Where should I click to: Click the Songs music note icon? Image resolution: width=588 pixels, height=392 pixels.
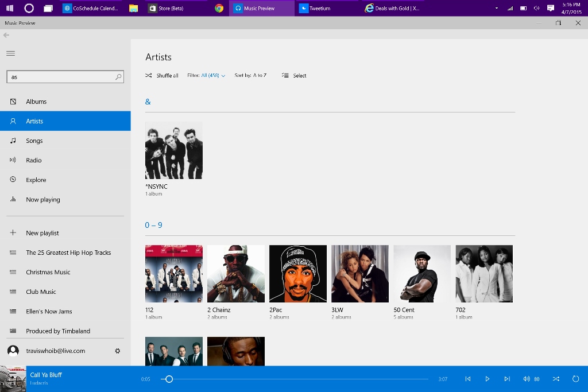tap(13, 141)
